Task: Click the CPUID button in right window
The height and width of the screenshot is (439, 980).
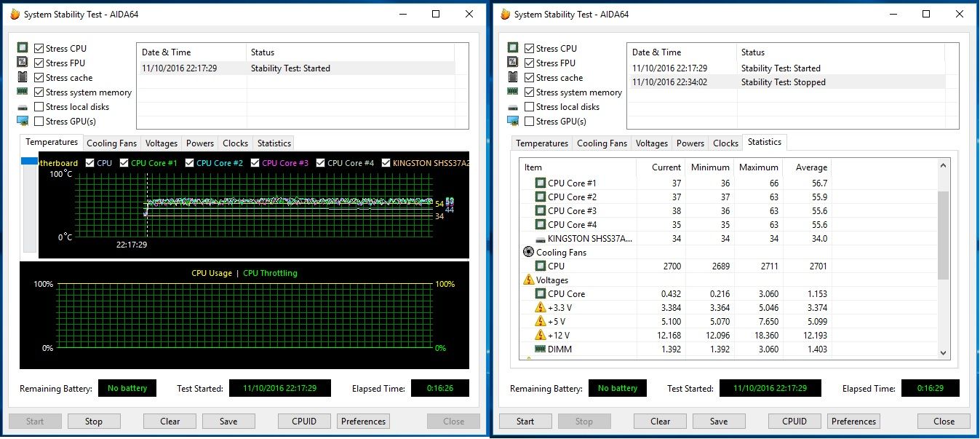Action: (794, 421)
